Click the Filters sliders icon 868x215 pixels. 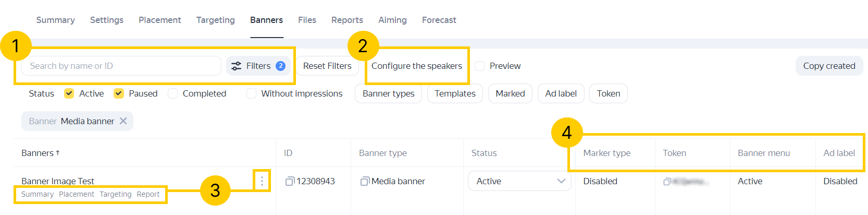[237, 66]
